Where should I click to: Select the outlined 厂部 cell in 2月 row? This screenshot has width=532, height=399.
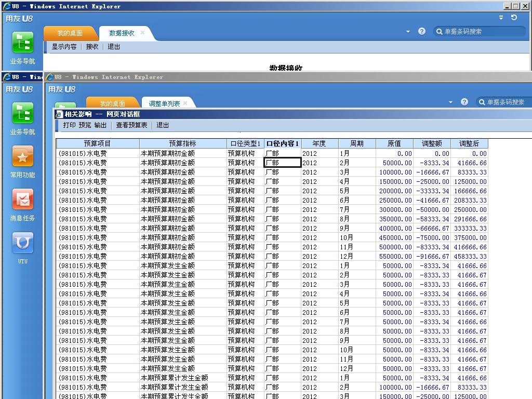tap(283, 163)
